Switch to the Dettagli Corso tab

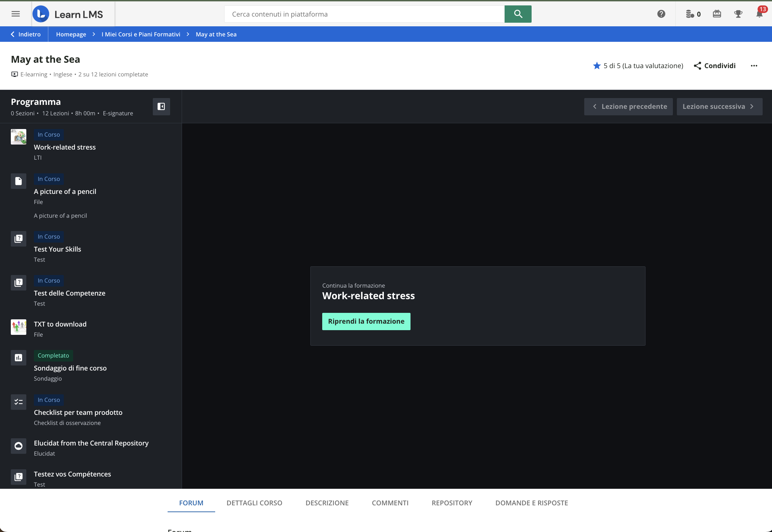tap(254, 503)
